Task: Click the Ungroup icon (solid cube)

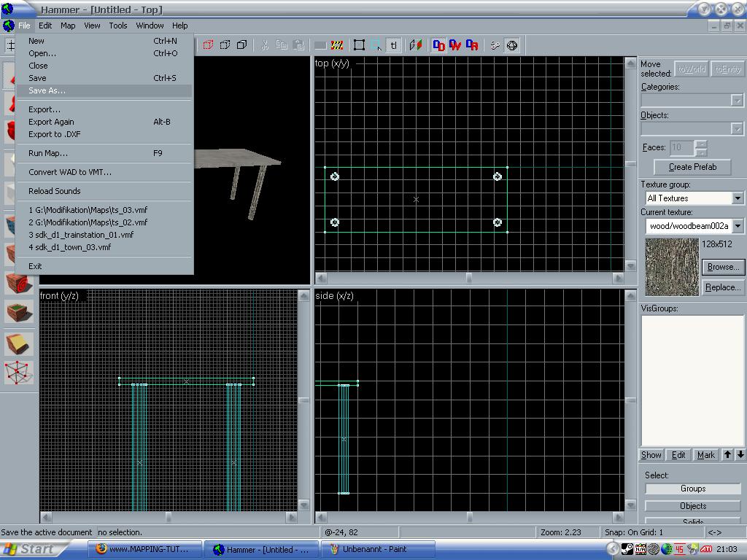Action: pos(242,45)
